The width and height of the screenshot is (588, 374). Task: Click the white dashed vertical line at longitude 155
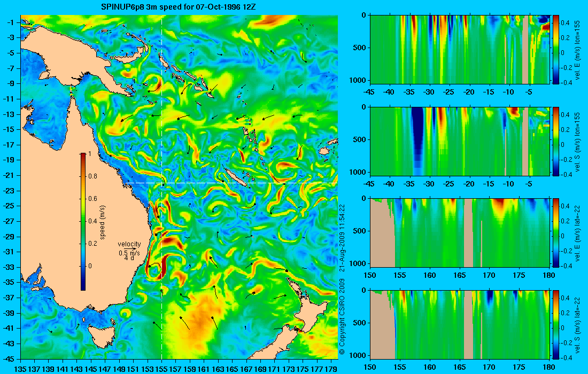pos(161,188)
